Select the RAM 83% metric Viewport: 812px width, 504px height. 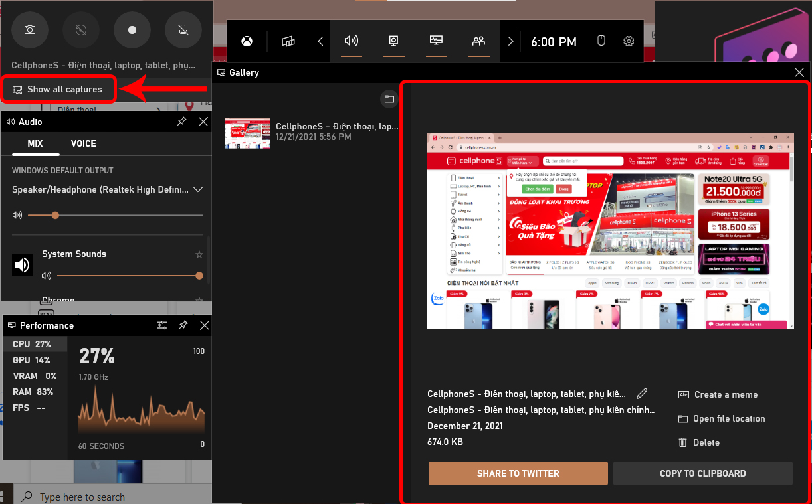[35, 392]
